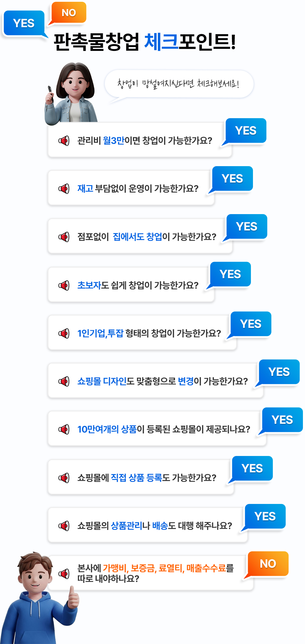Click megaphone icon beside 점포없이 집에서도 창업 question
This screenshot has width=305, height=644.
pos(64,237)
